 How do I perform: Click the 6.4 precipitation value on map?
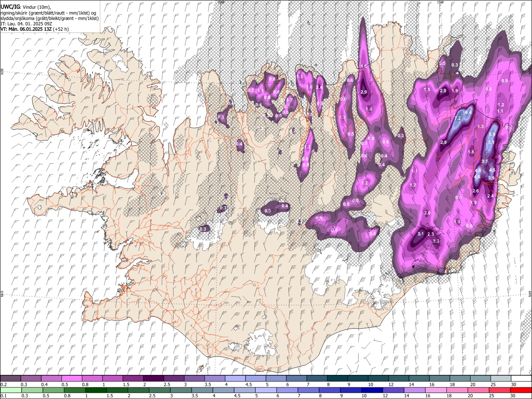coord(469,112)
